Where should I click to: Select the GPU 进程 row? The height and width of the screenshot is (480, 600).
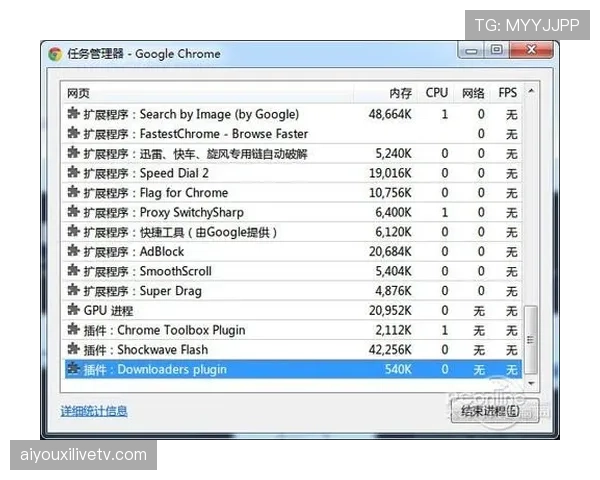pos(292,310)
